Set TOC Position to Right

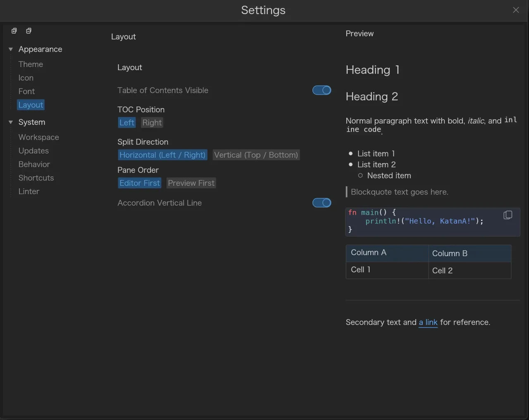[152, 123]
